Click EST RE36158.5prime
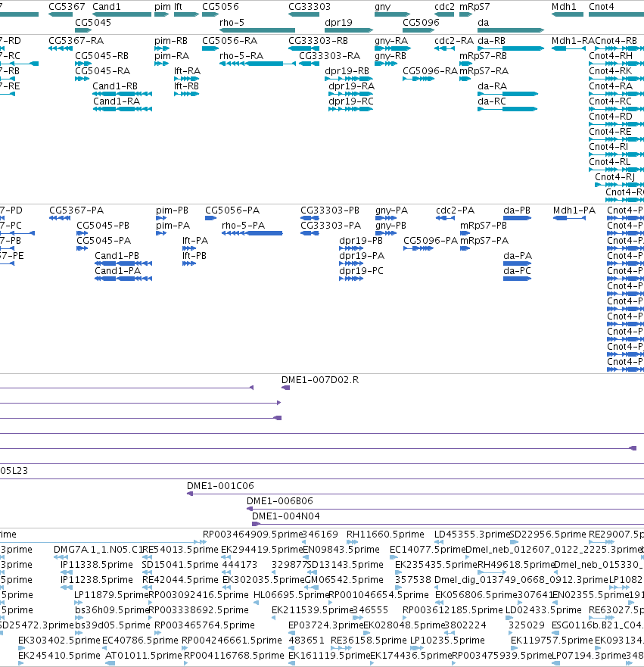Screen dimensions: 644x667 coord(369,641)
